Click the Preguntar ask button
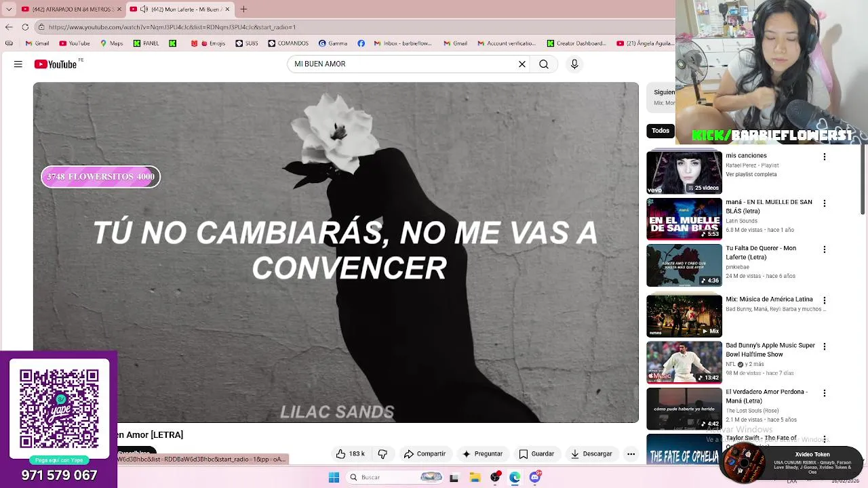Screen dimensions: 868x488 (482, 454)
